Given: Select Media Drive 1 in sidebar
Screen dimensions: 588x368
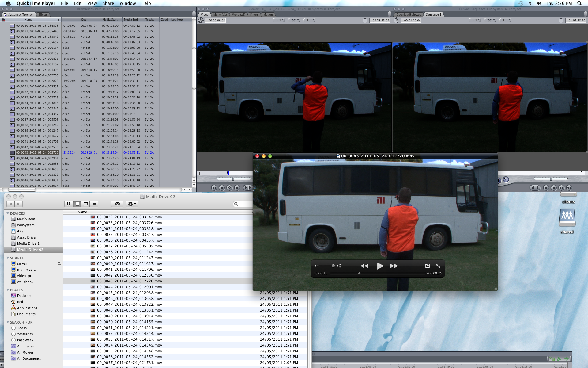Looking at the screenshot, I should [28, 243].
